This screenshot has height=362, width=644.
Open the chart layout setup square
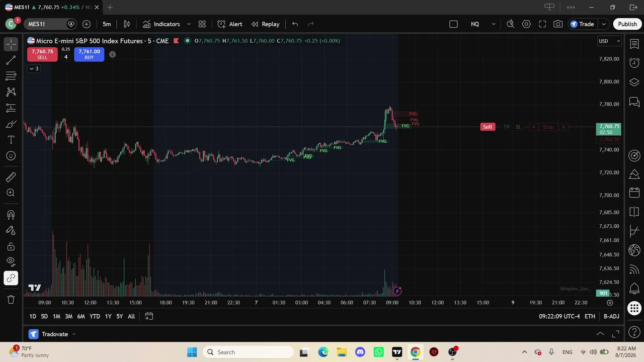[453, 24]
